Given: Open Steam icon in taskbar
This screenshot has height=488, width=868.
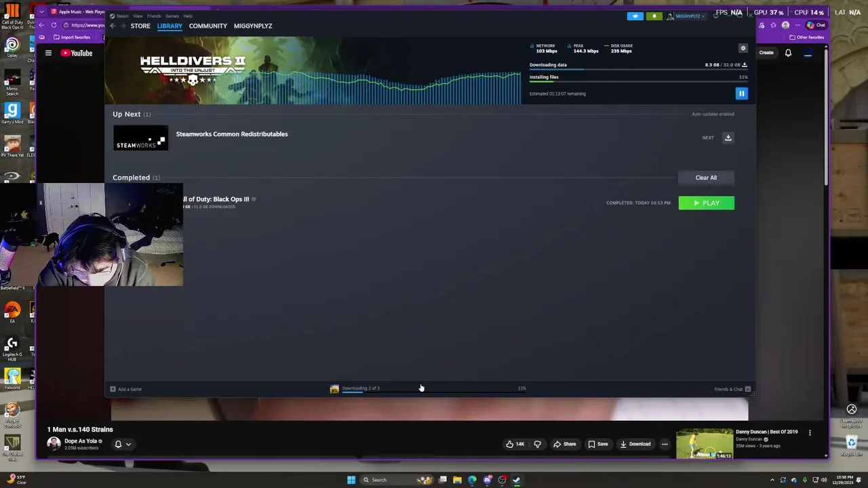Looking at the screenshot, I should point(517,480).
